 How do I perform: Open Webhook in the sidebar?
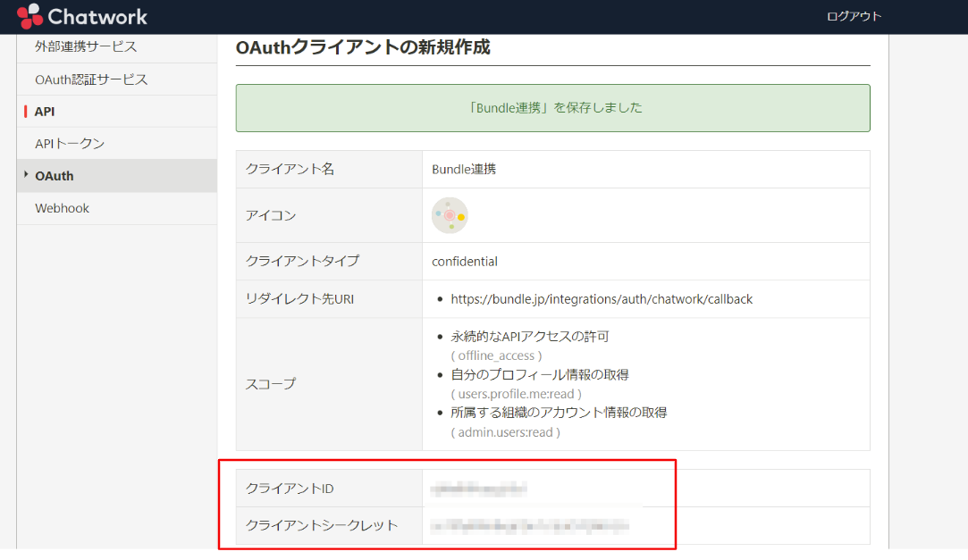pyautogui.click(x=63, y=208)
